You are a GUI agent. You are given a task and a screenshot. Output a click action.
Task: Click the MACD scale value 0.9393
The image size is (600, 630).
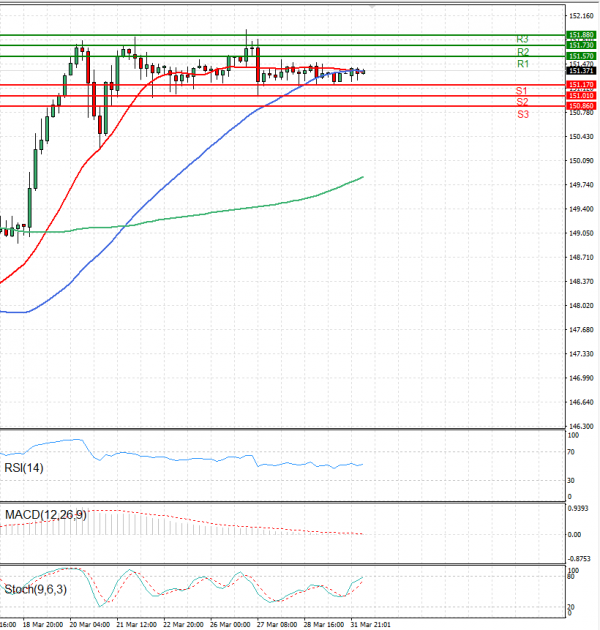[x=578, y=508]
